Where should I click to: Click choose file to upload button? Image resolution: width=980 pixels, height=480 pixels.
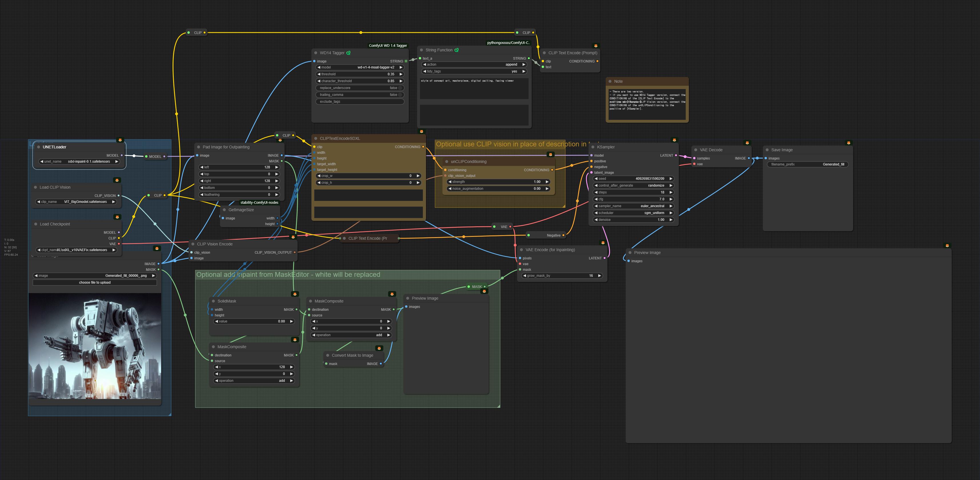pos(95,282)
